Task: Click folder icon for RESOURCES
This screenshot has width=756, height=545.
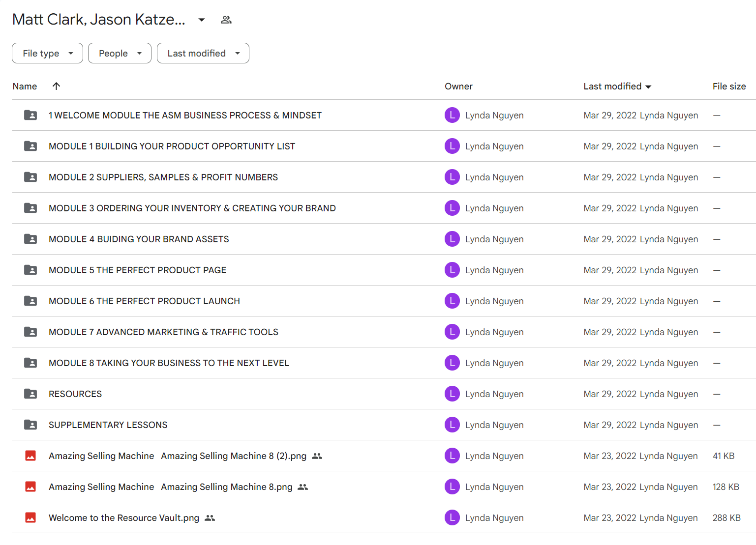Action: point(30,394)
